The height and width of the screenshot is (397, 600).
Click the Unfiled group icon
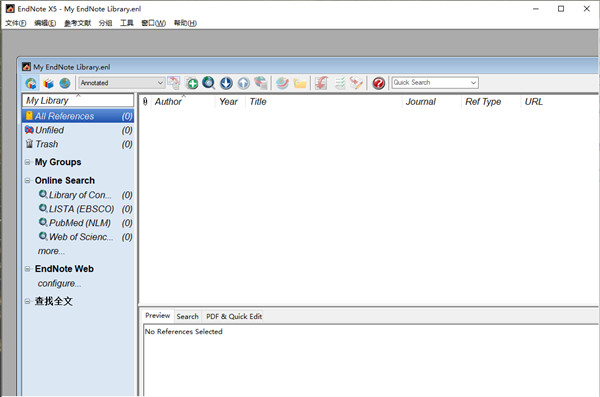coord(29,130)
